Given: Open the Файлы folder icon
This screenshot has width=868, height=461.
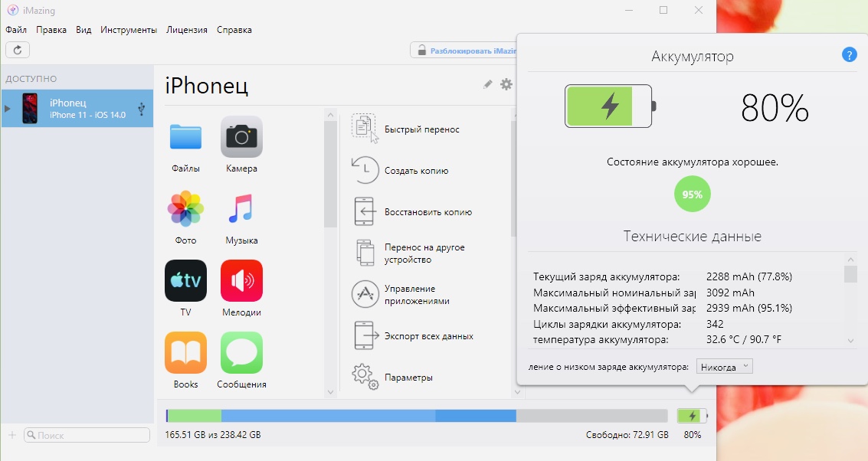Looking at the screenshot, I should (185, 137).
